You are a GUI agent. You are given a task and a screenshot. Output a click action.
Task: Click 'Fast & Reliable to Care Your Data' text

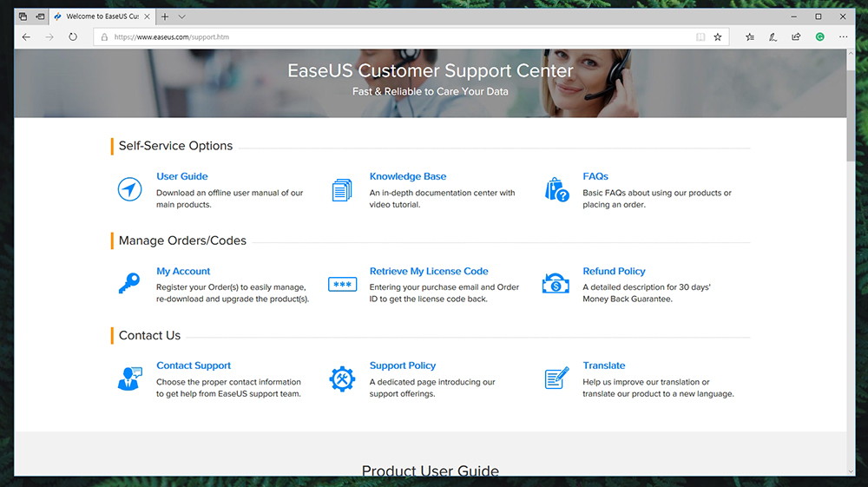coord(431,91)
